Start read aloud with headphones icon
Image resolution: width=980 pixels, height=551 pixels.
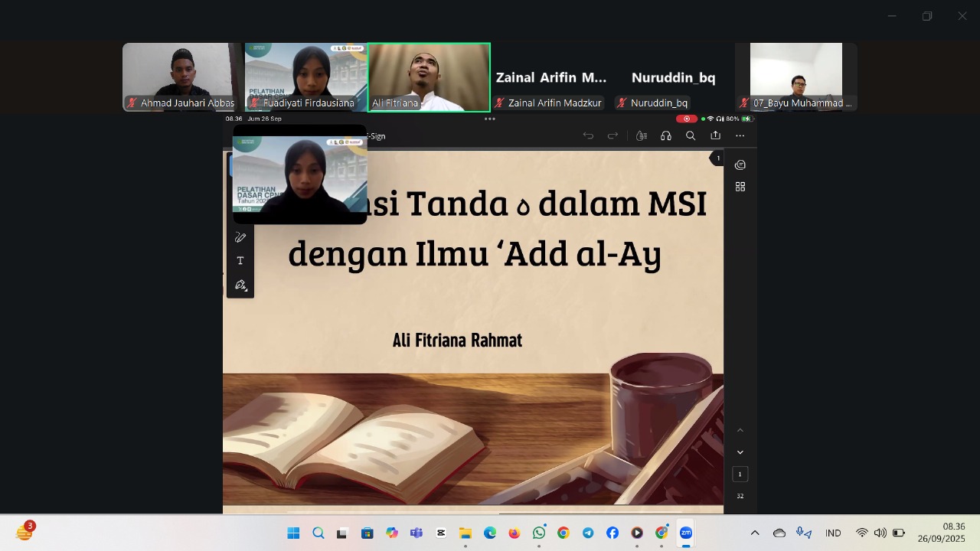tap(666, 136)
